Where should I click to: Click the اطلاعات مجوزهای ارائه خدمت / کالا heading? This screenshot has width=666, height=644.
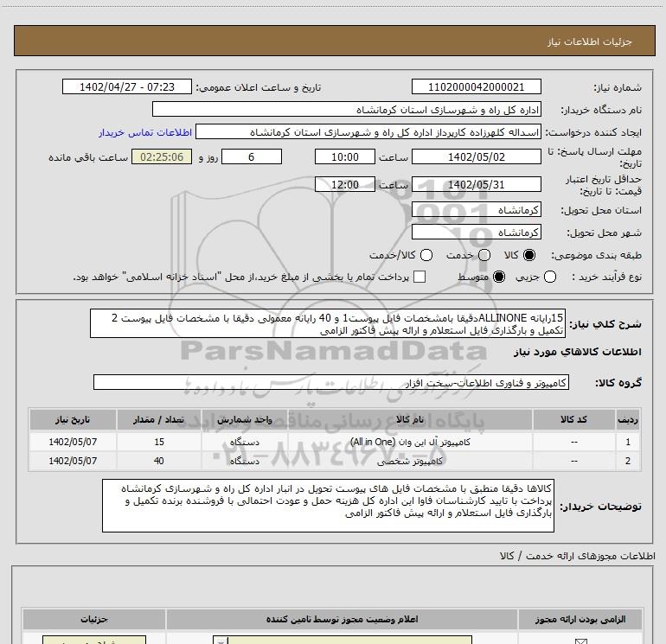[578, 556]
